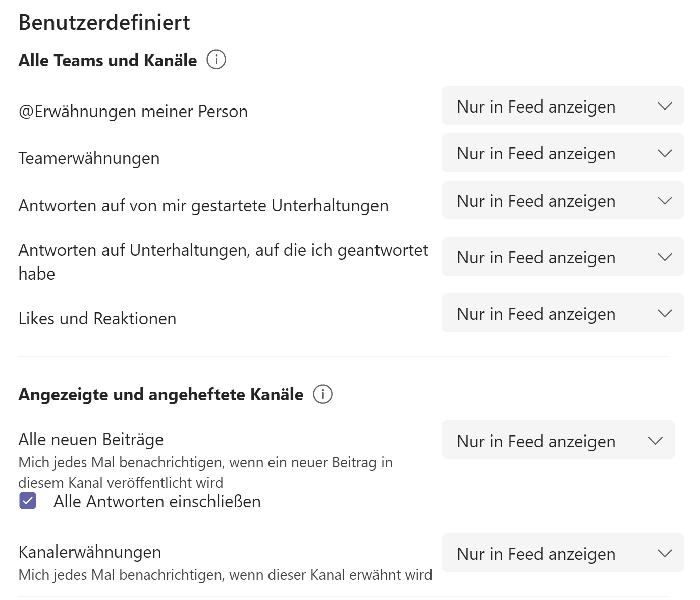Open Teamerwähnungen notification dropdown
This screenshot has height=600, width=700.
coord(562,153)
